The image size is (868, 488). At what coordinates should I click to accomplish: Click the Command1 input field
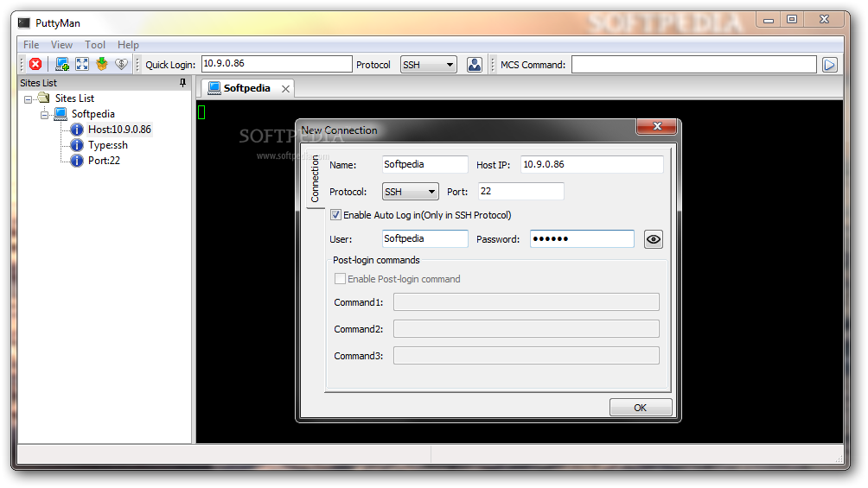[526, 302]
